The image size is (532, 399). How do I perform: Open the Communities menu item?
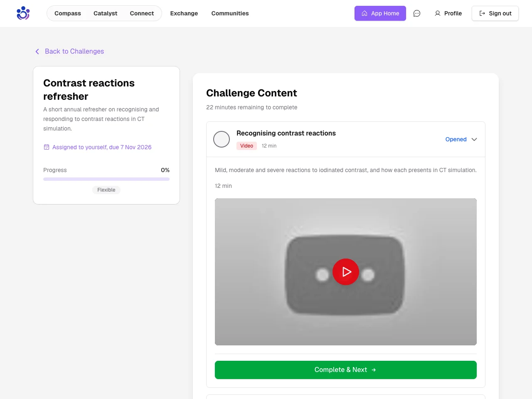click(230, 13)
